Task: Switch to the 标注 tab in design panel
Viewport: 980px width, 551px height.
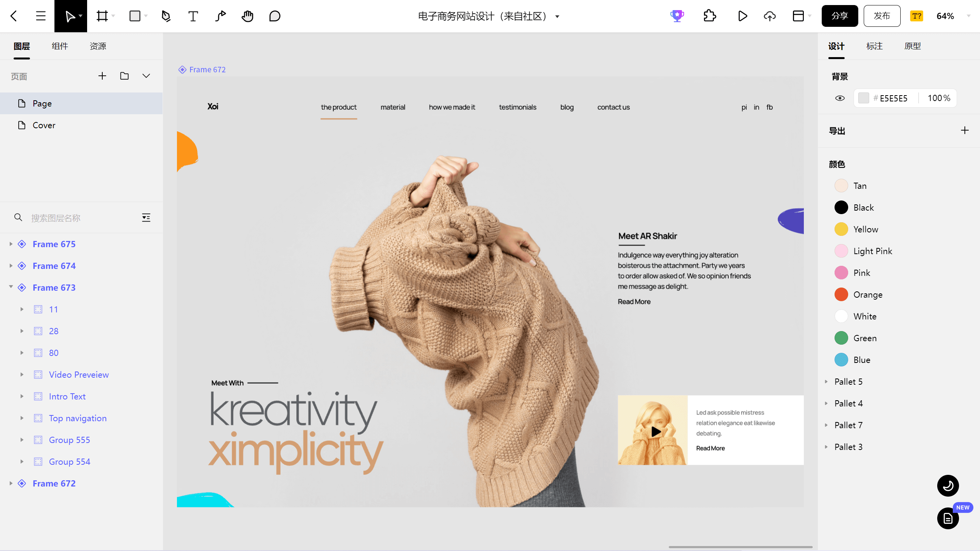Action: coord(874,46)
